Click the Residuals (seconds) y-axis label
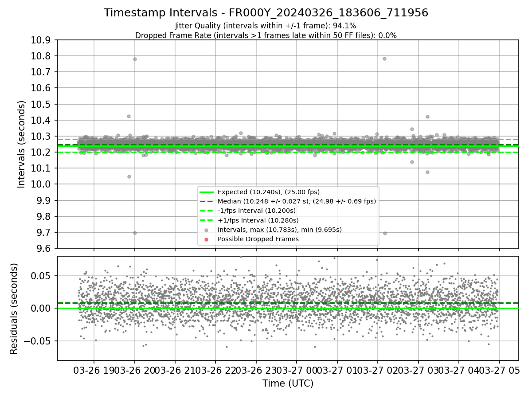Image resolution: width=532 pixels, height=399 pixels. tap(14, 309)
